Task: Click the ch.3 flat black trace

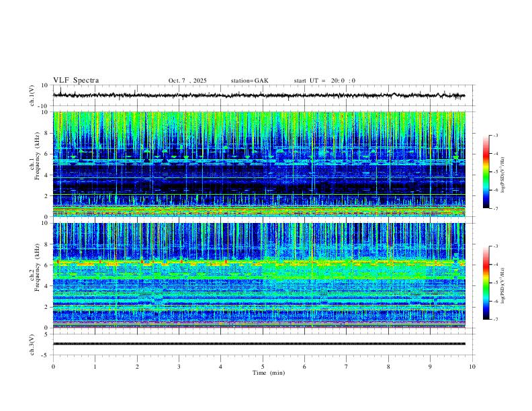Action: pos(259,344)
